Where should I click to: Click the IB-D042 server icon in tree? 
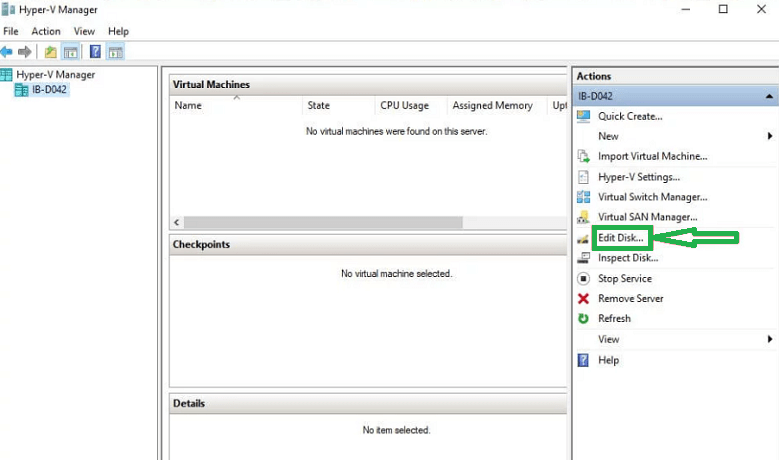(x=21, y=90)
